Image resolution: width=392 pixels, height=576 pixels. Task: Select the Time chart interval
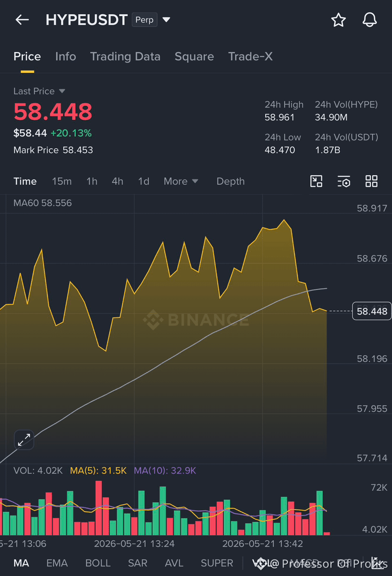(25, 181)
